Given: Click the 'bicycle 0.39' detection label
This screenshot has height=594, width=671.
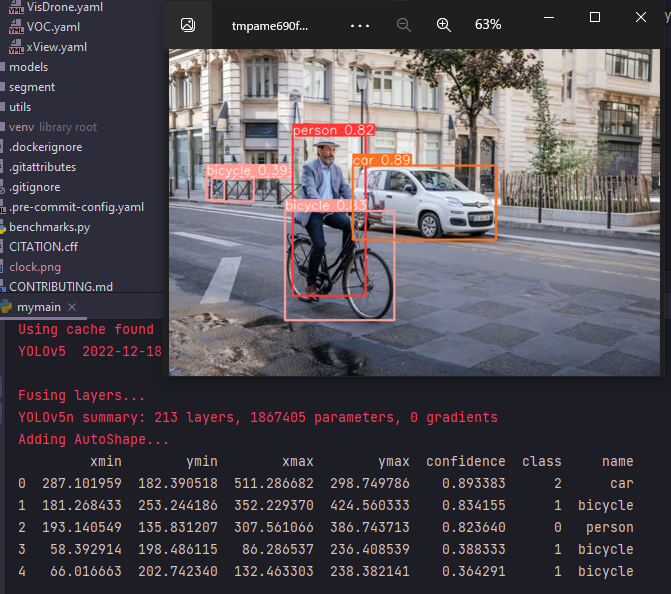Looking at the screenshot, I should [x=249, y=170].
